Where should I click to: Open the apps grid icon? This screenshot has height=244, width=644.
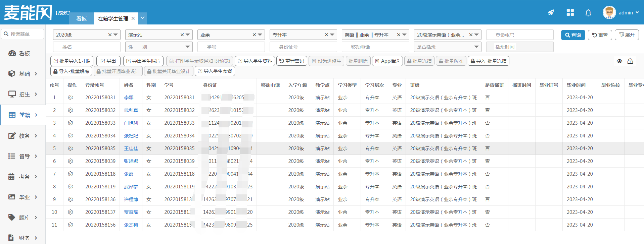(570, 13)
